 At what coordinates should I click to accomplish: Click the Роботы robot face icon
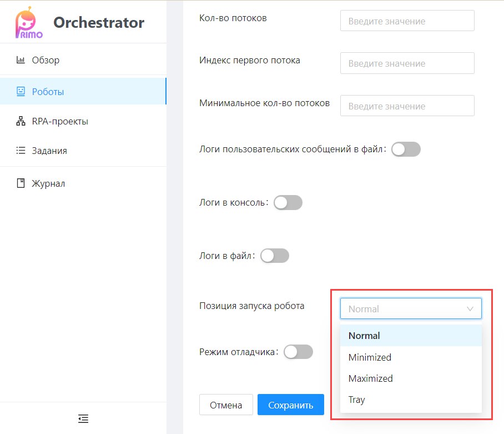[21, 91]
